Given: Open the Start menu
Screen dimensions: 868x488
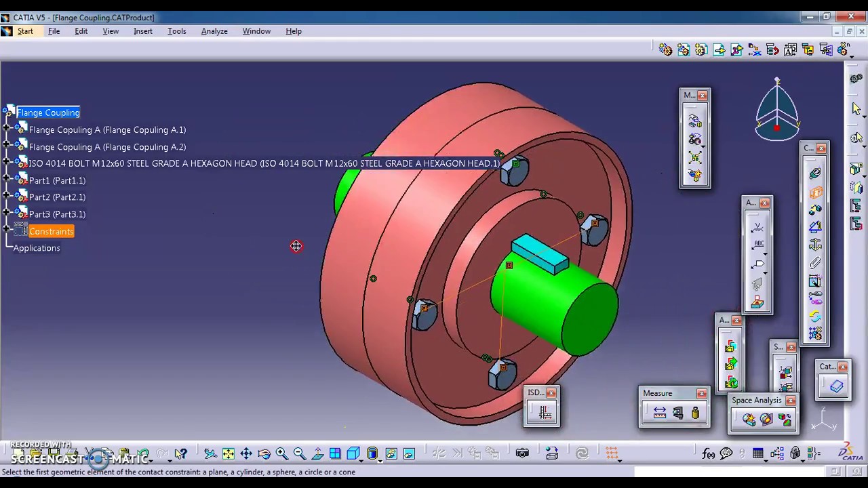Looking at the screenshot, I should [x=25, y=31].
